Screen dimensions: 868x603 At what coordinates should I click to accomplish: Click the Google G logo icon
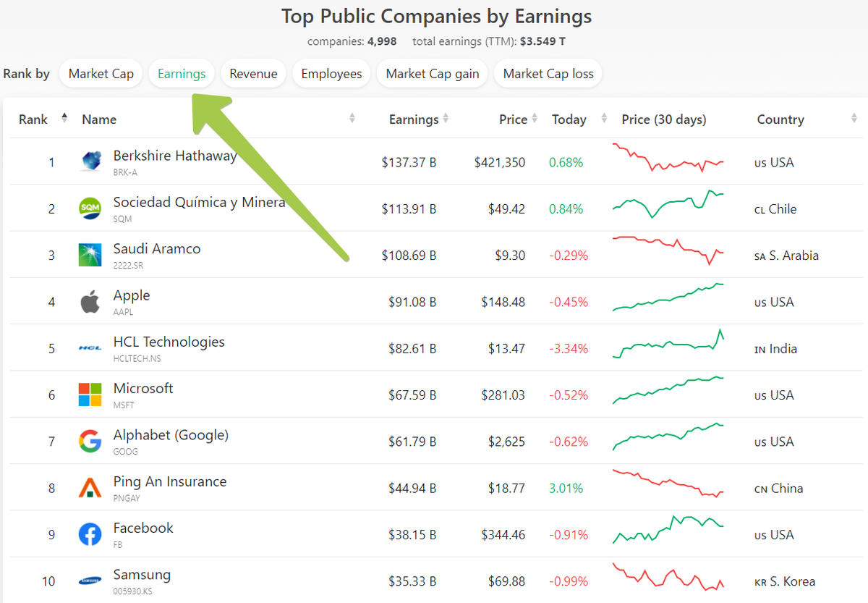[x=90, y=441]
